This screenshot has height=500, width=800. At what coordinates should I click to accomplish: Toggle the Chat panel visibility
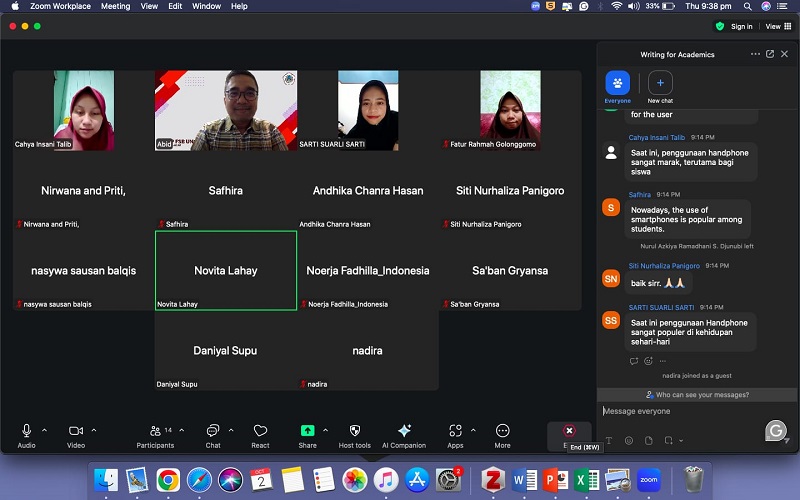[x=212, y=431]
